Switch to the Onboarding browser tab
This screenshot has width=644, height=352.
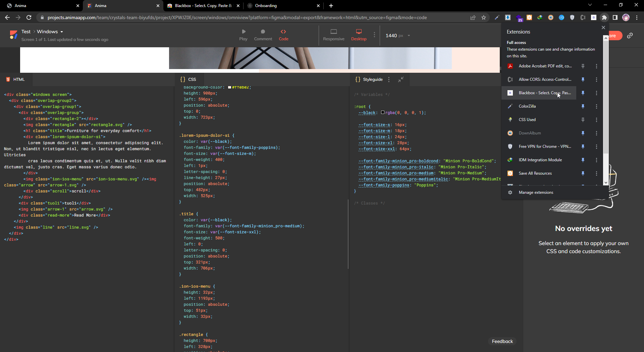pyautogui.click(x=283, y=6)
